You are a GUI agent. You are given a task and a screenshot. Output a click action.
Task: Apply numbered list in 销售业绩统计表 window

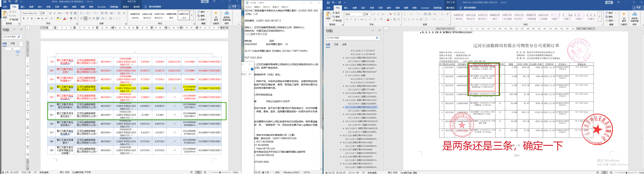88,13
